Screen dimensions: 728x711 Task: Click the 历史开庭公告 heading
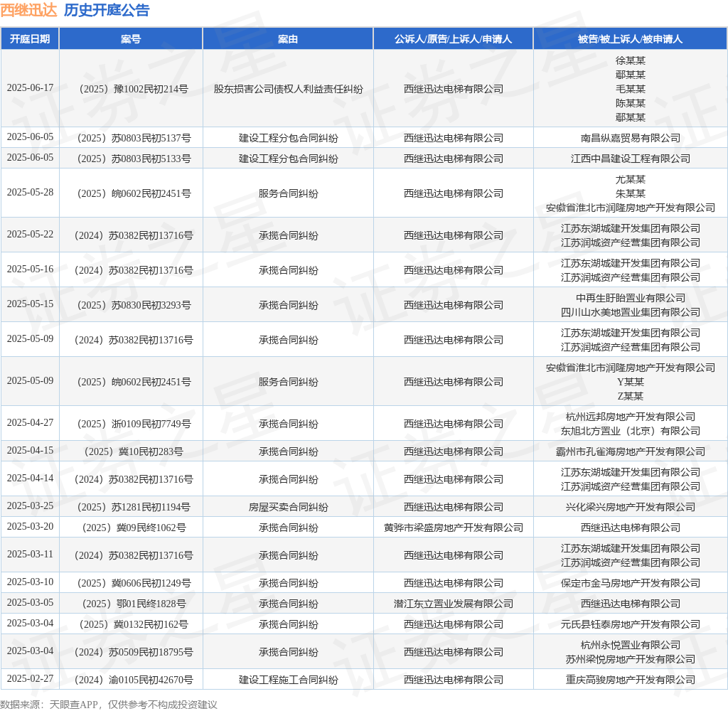(107, 10)
